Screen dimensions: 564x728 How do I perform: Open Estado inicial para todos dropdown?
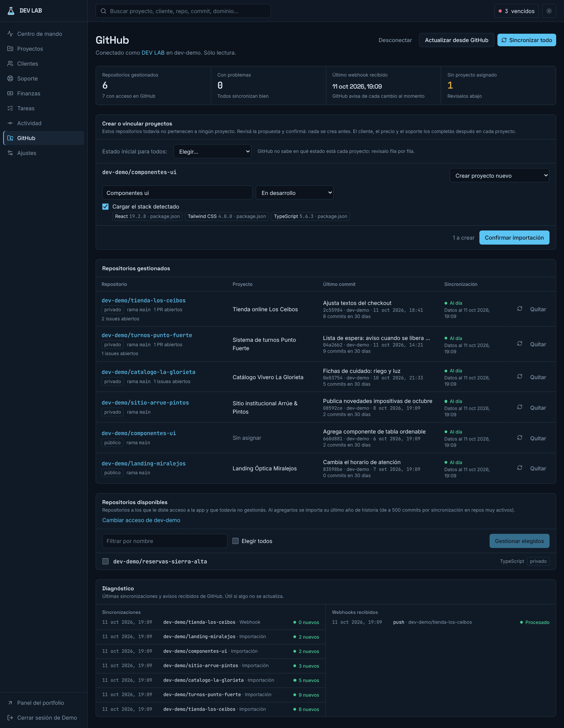213,151
